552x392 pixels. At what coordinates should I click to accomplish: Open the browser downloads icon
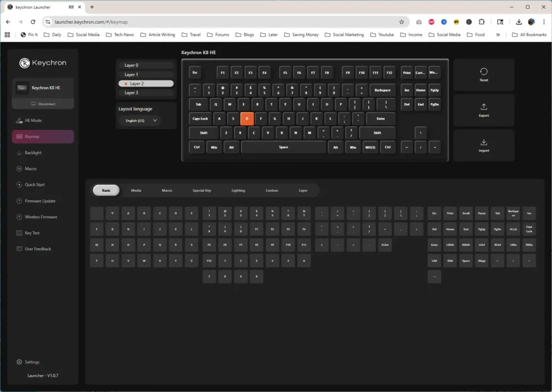[x=519, y=22]
